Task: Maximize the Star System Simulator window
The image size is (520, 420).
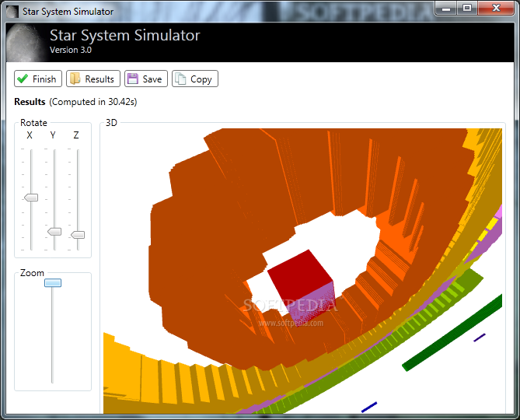Action: click(467, 9)
